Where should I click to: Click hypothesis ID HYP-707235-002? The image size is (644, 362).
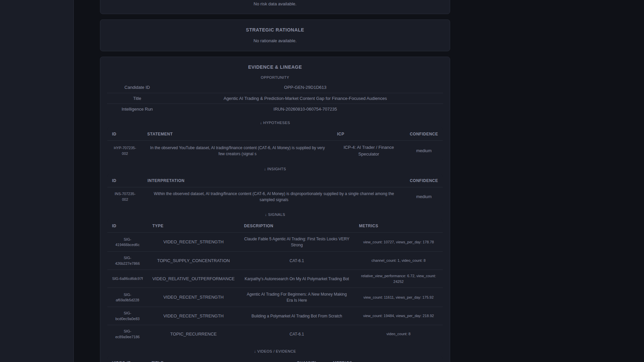coord(125,150)
